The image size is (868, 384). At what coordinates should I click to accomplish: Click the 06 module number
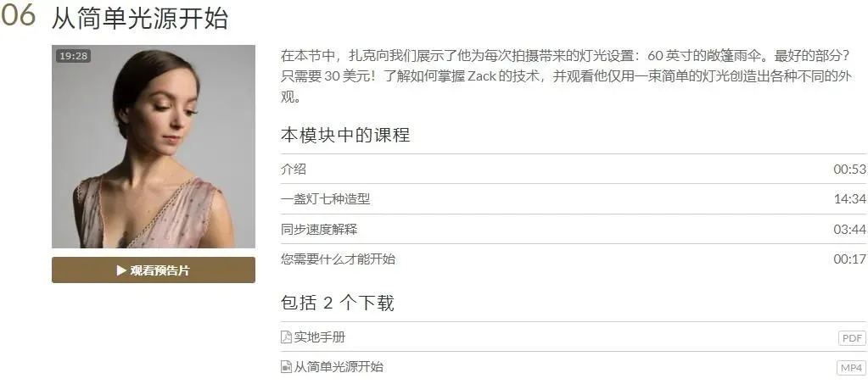19,17
